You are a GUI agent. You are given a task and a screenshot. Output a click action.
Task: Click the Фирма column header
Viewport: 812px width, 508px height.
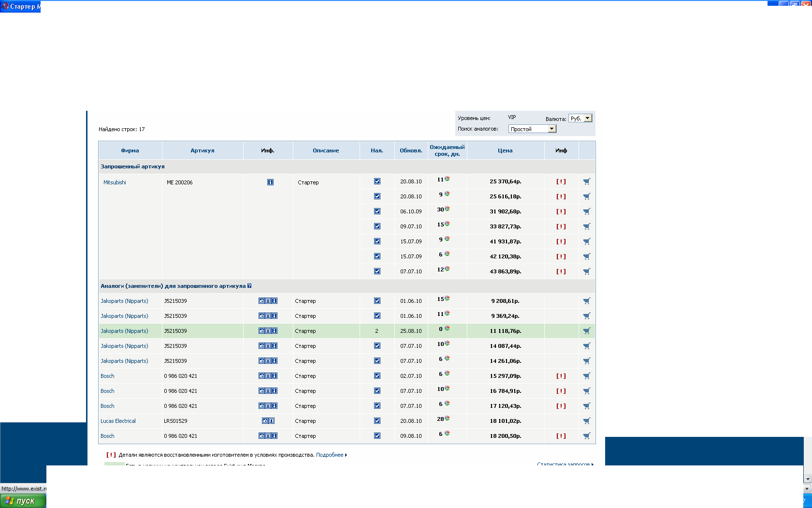pyautogui.click(x=130, y=150)
